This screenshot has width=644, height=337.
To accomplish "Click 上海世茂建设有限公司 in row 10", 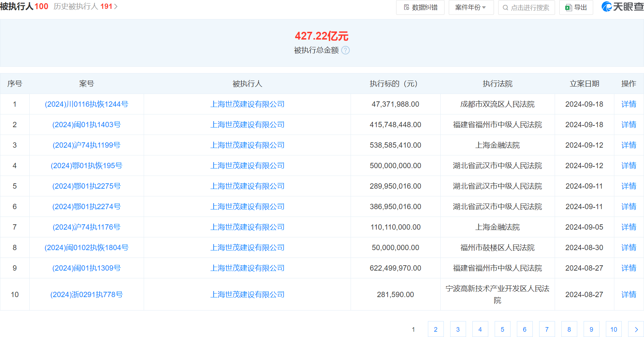I will 247,295.
